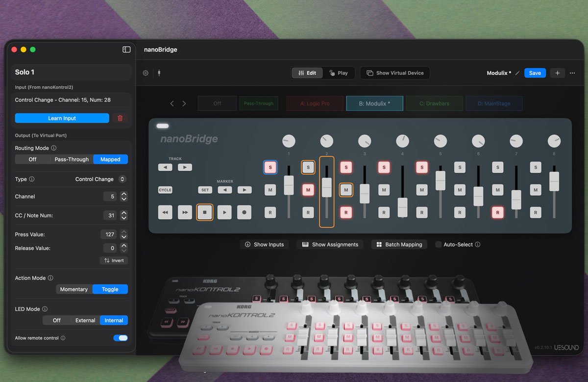
Task: Rename preset using pencil icon beside Modulix
Action: 517,73
